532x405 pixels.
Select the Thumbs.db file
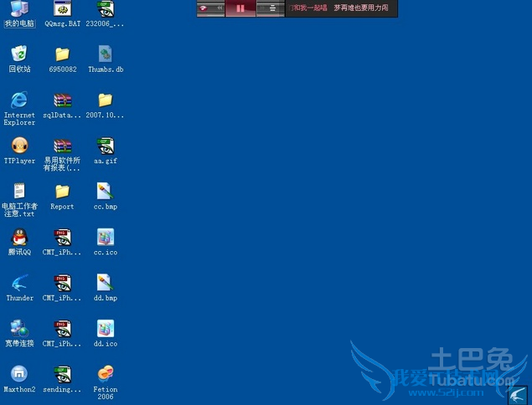point(106,59)
